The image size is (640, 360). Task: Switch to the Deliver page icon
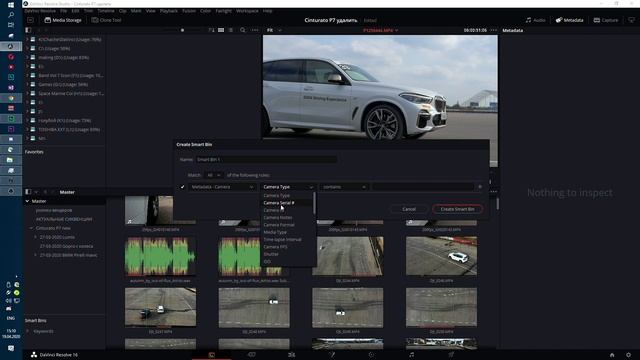451,355
